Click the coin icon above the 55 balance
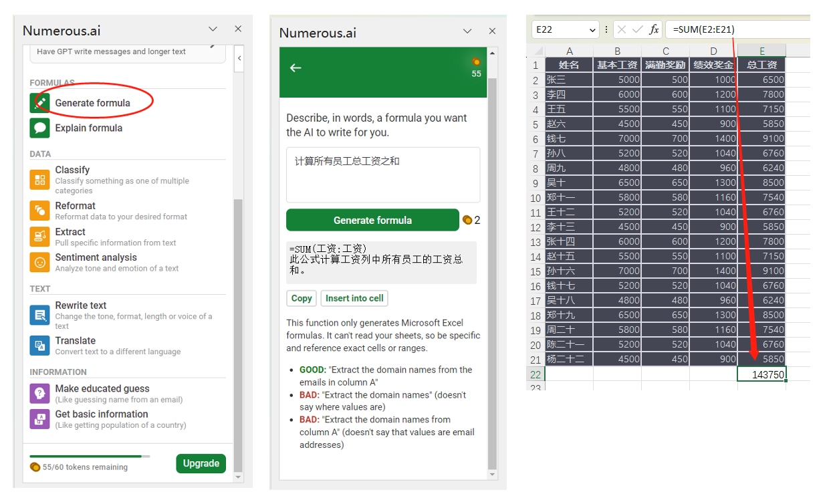Image resolution: width=831 pixels, height=504 pixels. 476,61
